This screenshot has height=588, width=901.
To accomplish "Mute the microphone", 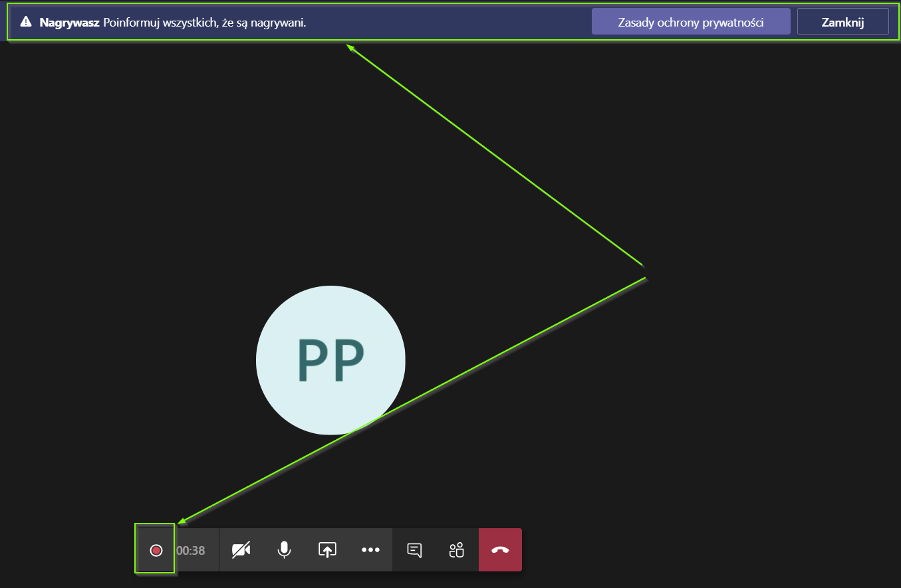I will (284, 550).
